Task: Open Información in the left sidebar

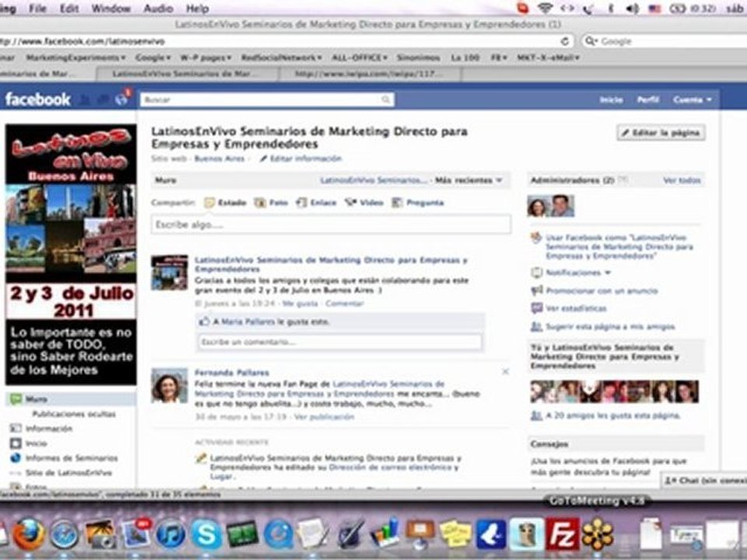Action: [x=48, y=429]
